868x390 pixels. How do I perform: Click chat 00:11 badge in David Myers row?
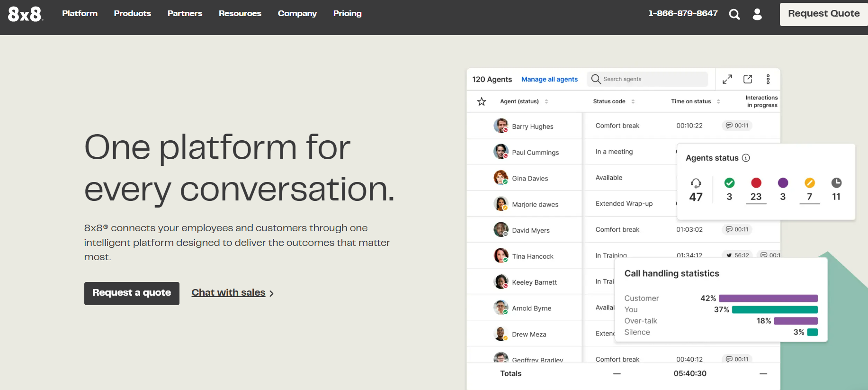[737, 229]
